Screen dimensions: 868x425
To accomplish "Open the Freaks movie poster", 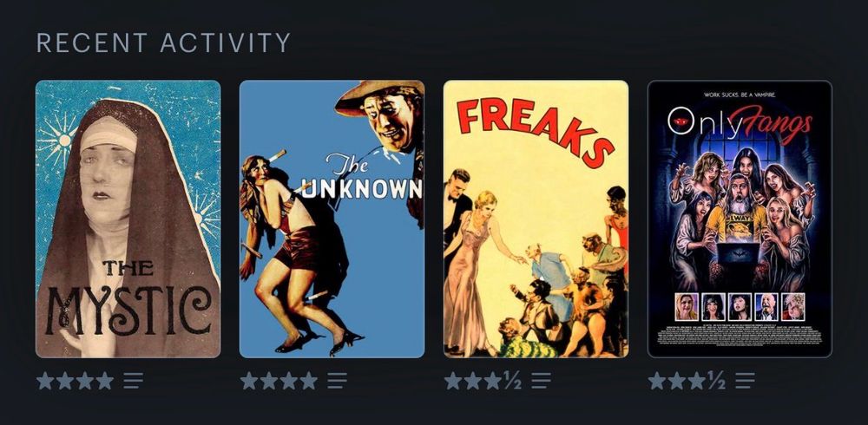I will [x=536, y=219].
